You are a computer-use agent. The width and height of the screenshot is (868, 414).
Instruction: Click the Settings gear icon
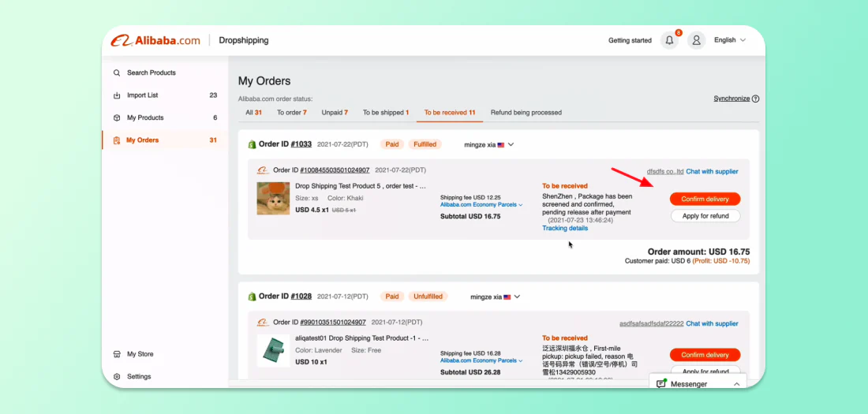(x=117, y=376)
